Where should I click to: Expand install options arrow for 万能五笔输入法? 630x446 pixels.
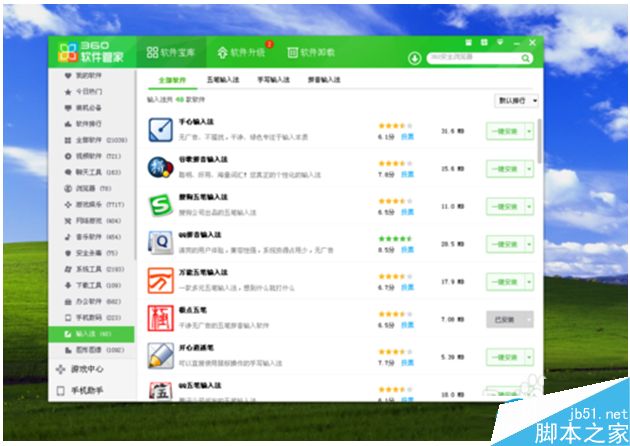pos(529,282)
